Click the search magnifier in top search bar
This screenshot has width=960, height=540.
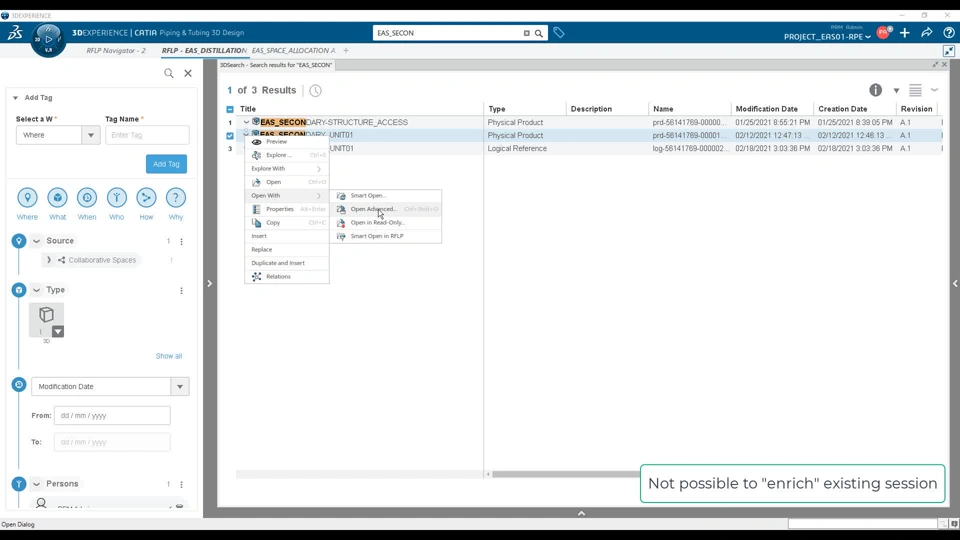[539, 33]
